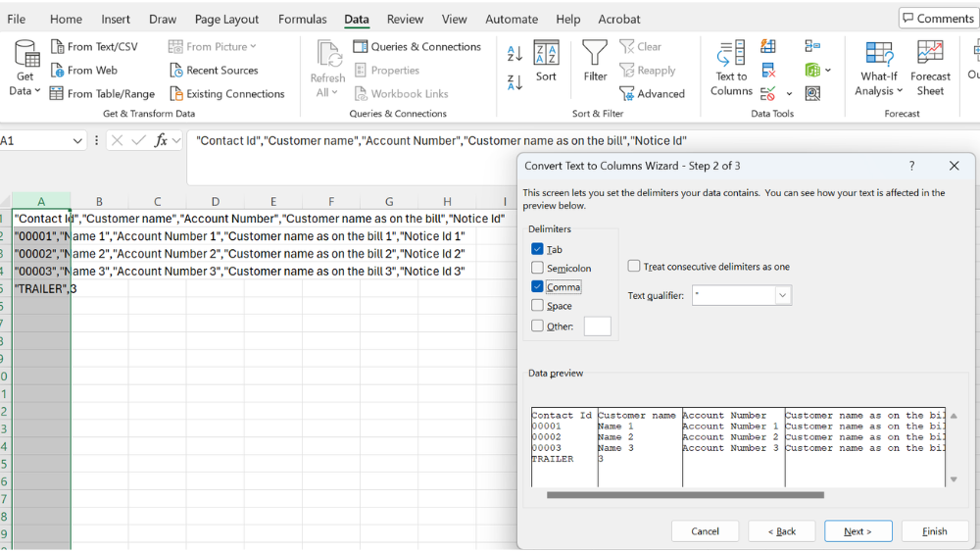This screenshot has width=980, height=552.
Task: Open the Get Data menu
Action: click(x=25, y=69)
